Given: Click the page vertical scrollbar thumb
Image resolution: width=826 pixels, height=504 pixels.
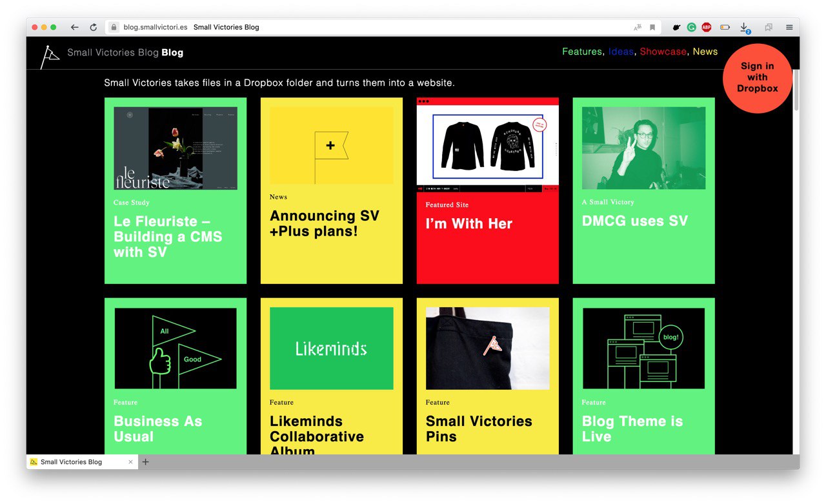Looking at the screenshot, I should point(796,90).
